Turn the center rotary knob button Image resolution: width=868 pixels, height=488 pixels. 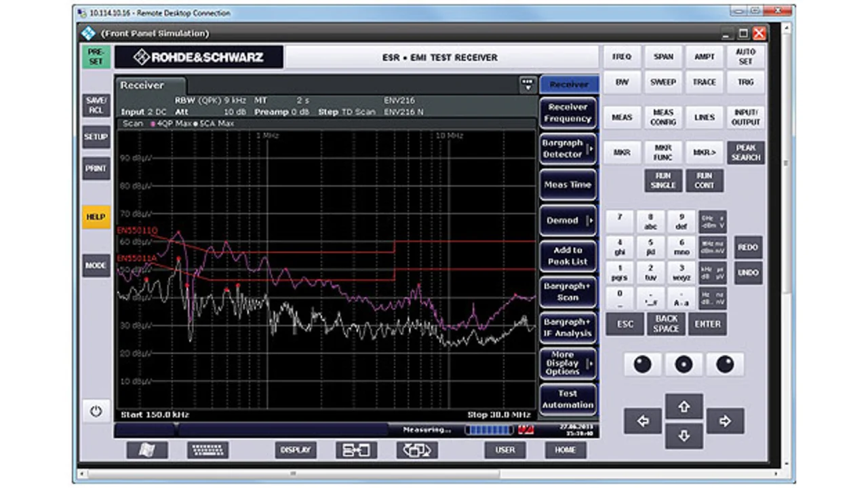[x=684, y=364]
